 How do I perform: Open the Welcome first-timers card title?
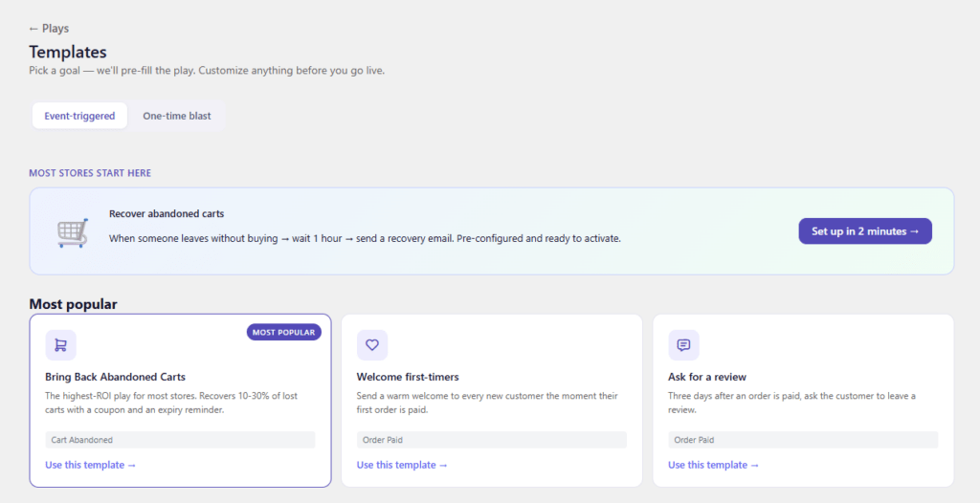click(408, 378)
